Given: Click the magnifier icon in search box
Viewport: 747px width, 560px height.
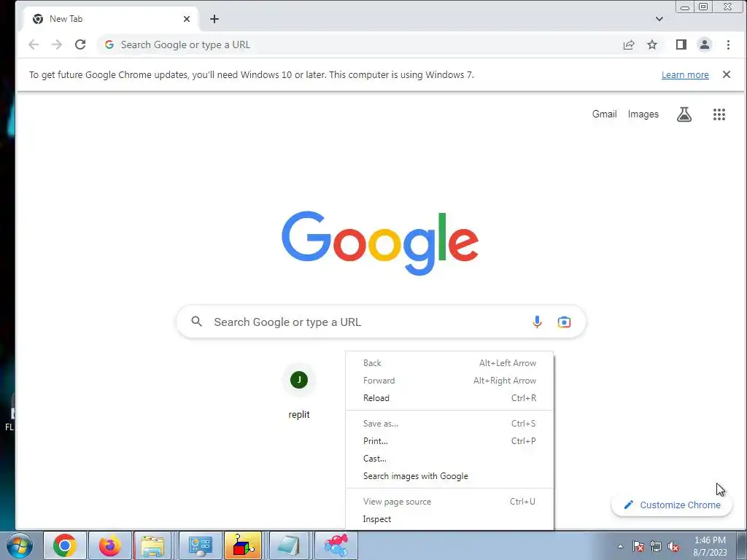Looking at the screenshot, I should pos(197,322).
